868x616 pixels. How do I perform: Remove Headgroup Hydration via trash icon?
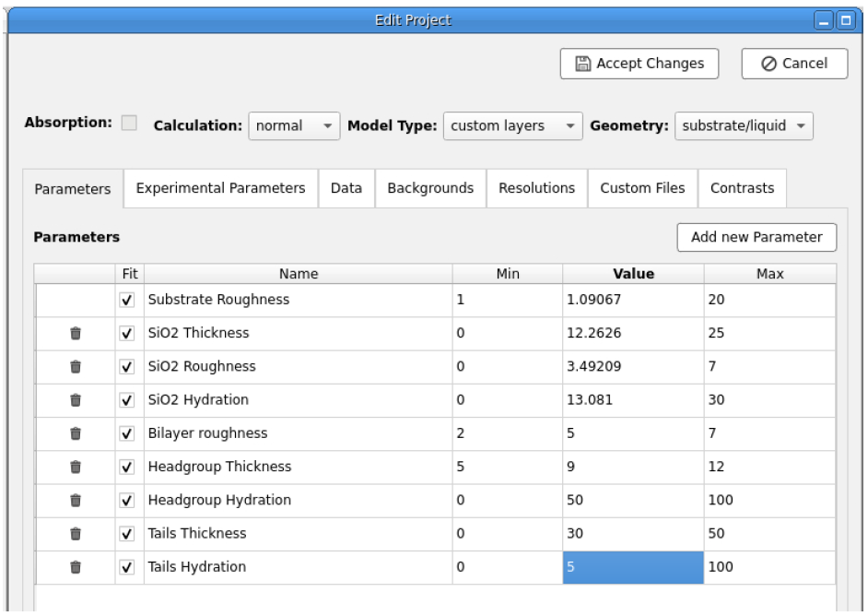pos(76,500)
